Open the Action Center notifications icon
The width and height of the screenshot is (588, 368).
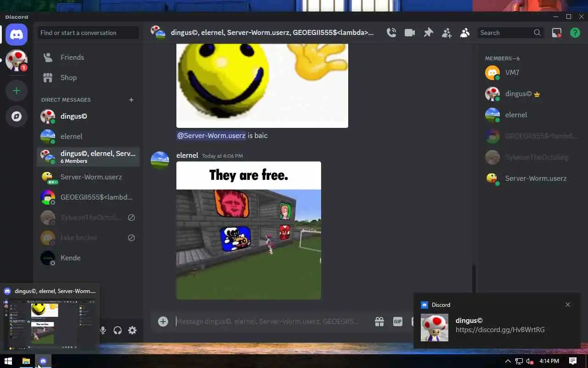[573, 361]
